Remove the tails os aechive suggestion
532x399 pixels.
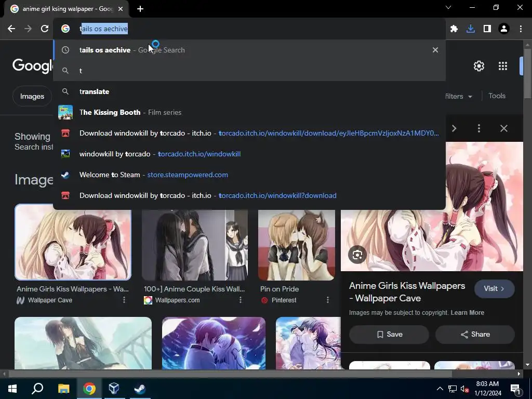pyautogui.click(x=435, y=50)
